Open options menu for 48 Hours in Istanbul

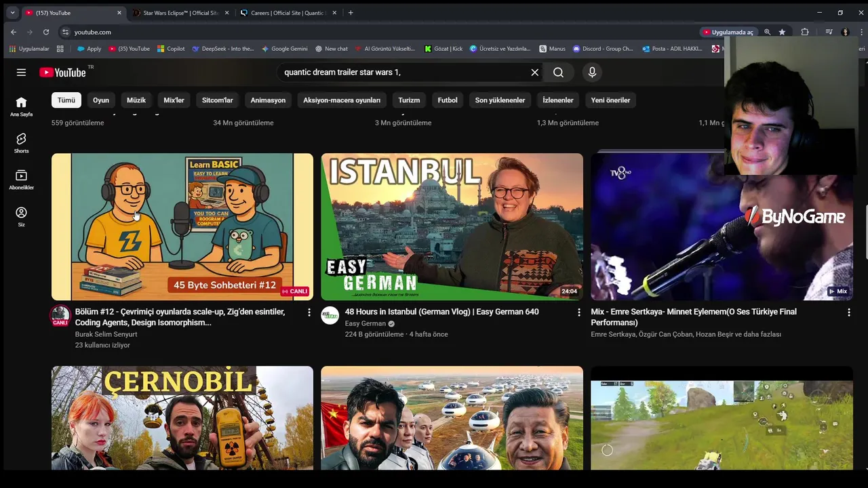(579, 312)
